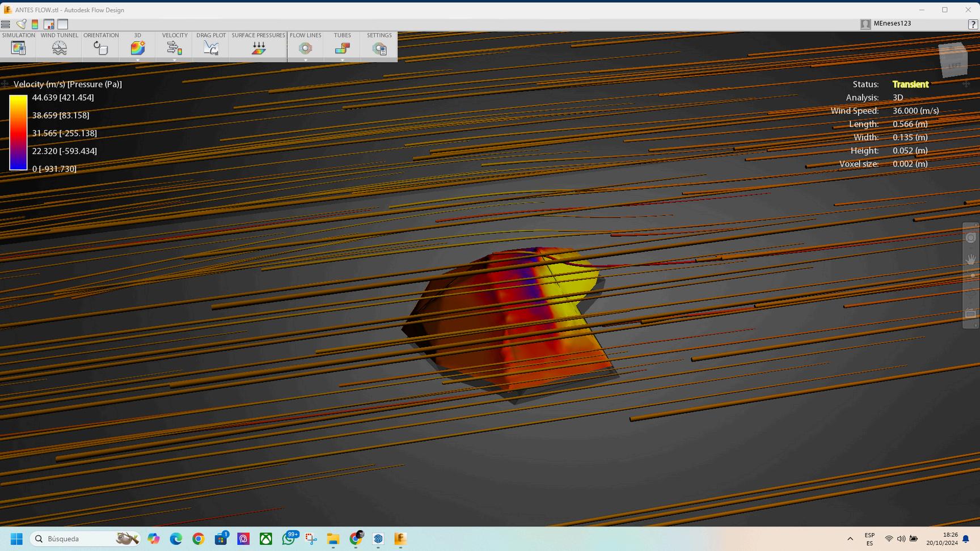
Task: Click the color legend gradient icon
Action: pyautogui.click(x=35, y=24)
